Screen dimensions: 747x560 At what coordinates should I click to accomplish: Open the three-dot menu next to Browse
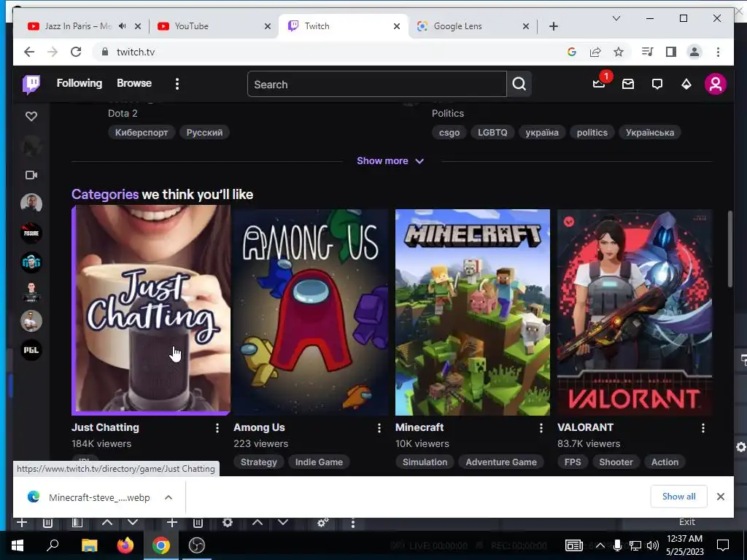pyautogui.click(x=177, y=85)
